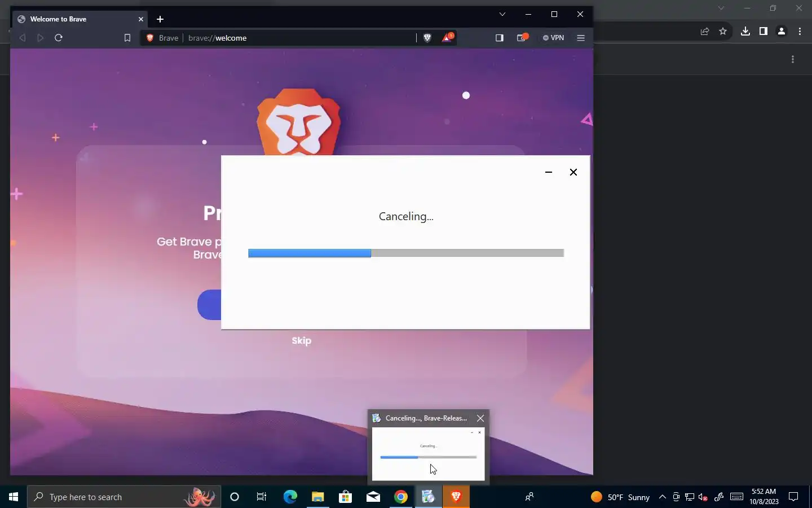Select the Canceling installer preview thumbnail
812x508 pixels.
click(429, 454)
